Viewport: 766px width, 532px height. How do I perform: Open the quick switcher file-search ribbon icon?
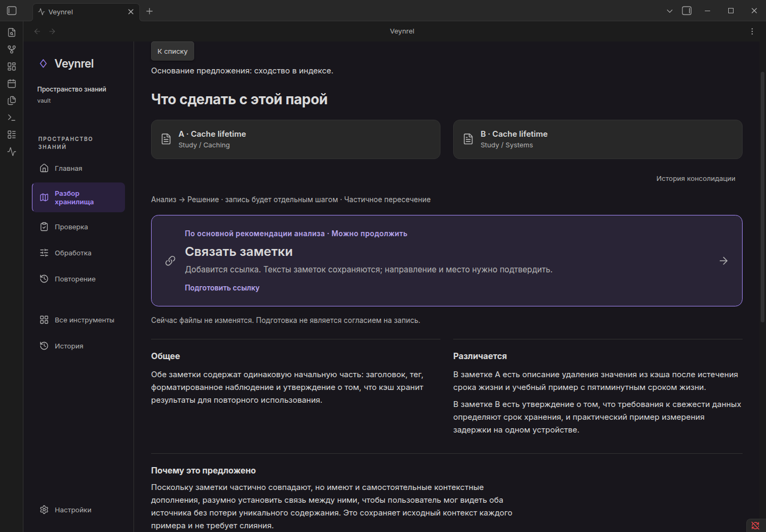point(12,32)
